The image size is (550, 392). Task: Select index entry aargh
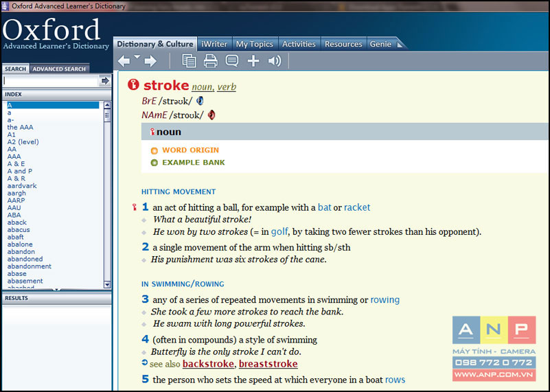pyautogui.click(x=16, y=193)
